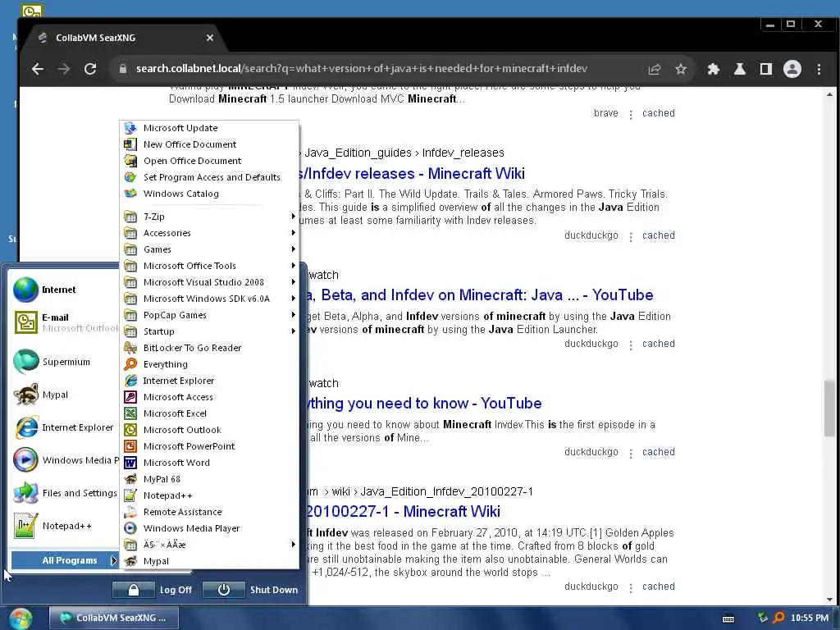The image size is (840, 630).
Task: Reload the page with refresh button
Action: click(90, 69)
